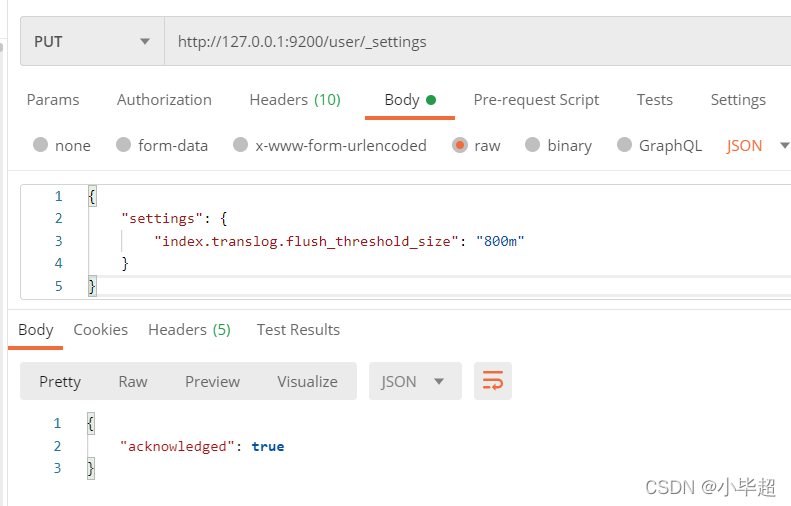
Task: Open the Authorization tab
Action: [x=164, y=100]
